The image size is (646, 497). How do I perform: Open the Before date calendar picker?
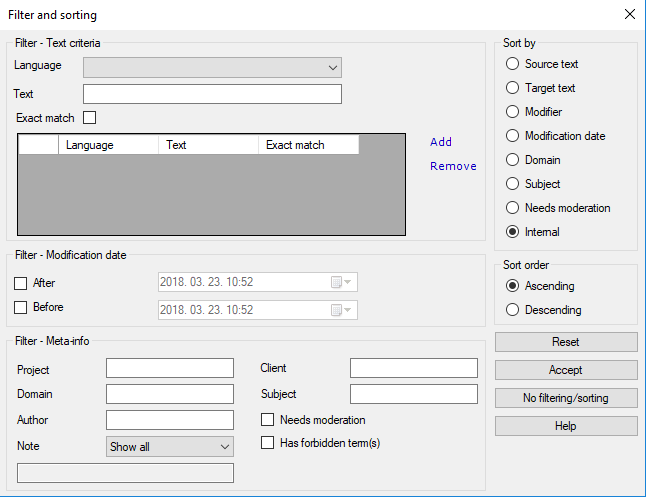coord(342,310)
